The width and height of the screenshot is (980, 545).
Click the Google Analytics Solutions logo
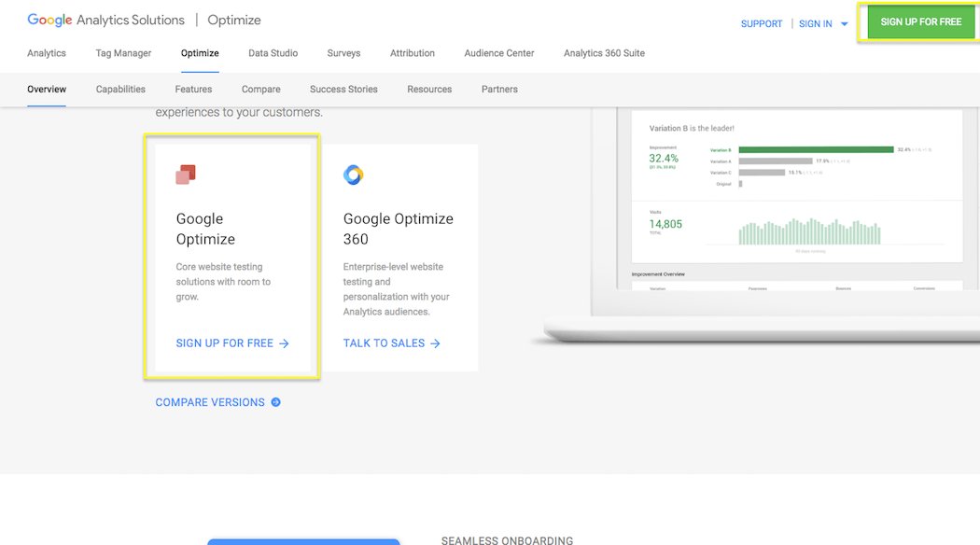105,20
